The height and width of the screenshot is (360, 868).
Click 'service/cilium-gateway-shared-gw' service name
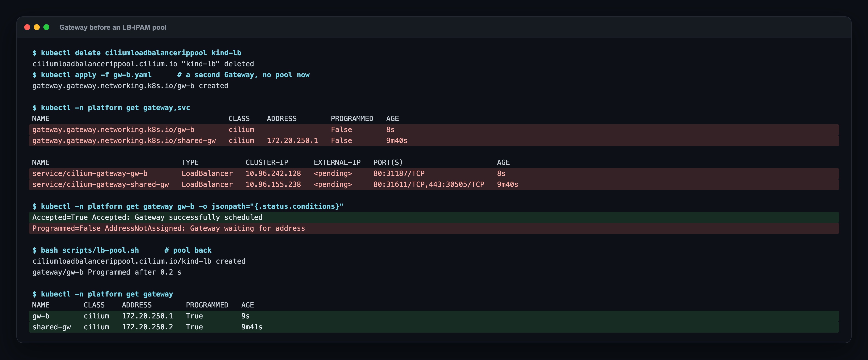[x=101, y=184]
